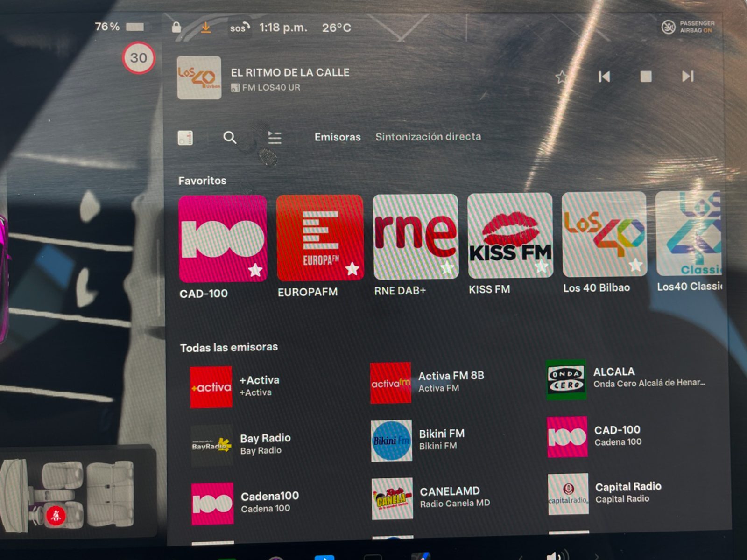Screen dimensions: 747x560
Task: Tune to Bay Radio name
Action: pos(265,438)
